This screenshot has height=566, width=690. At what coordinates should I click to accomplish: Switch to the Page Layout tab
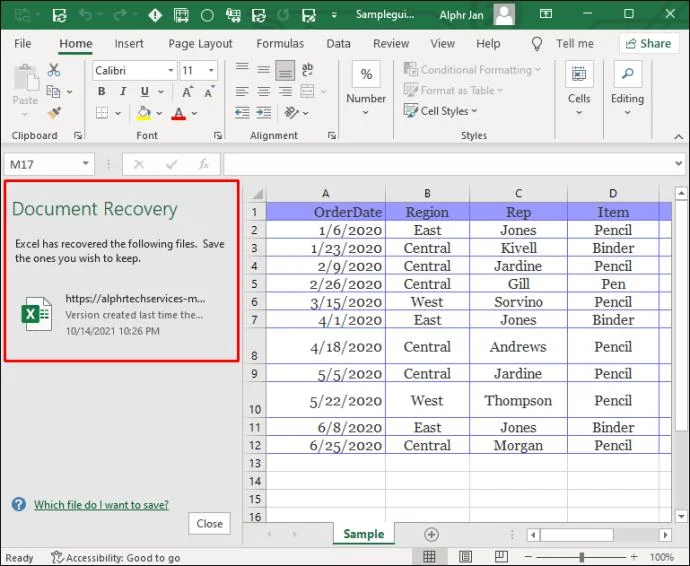(200, 44)
